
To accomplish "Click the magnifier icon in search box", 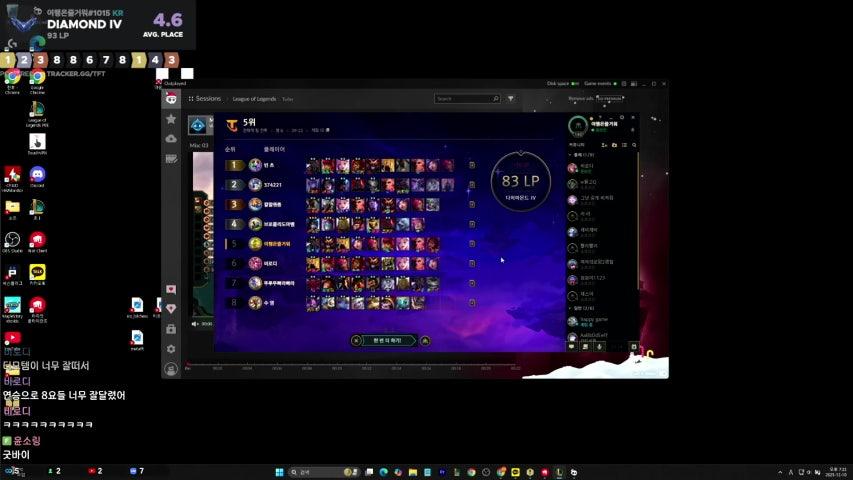I will point(496,99).
